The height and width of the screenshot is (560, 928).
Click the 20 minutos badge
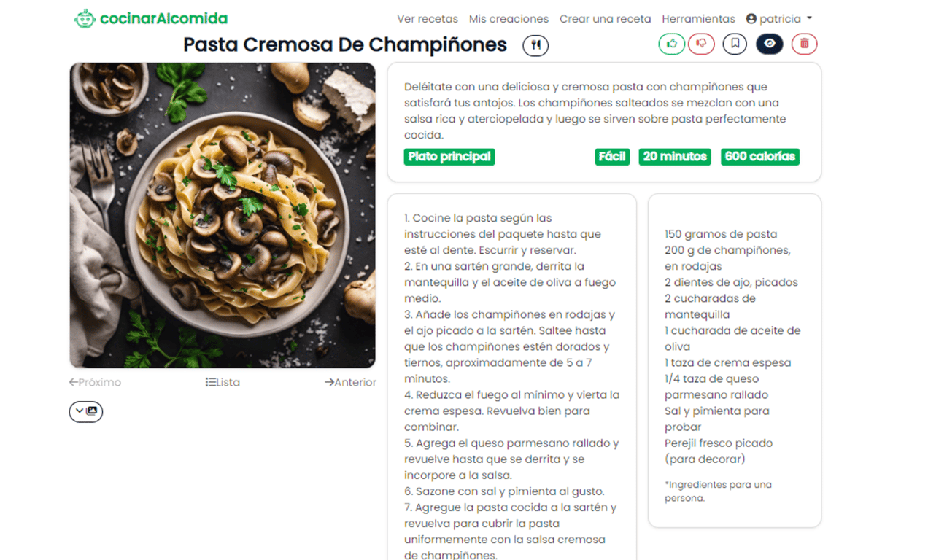pos(675,157)
